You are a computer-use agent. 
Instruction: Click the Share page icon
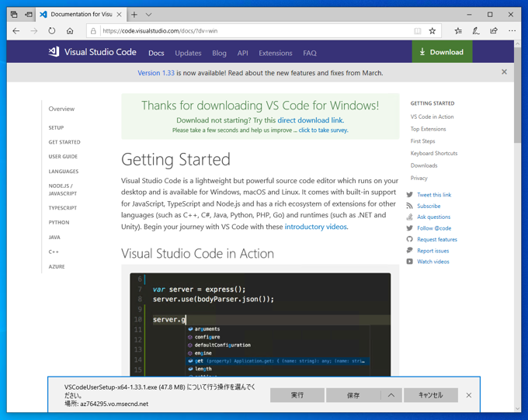pos(494,31)
